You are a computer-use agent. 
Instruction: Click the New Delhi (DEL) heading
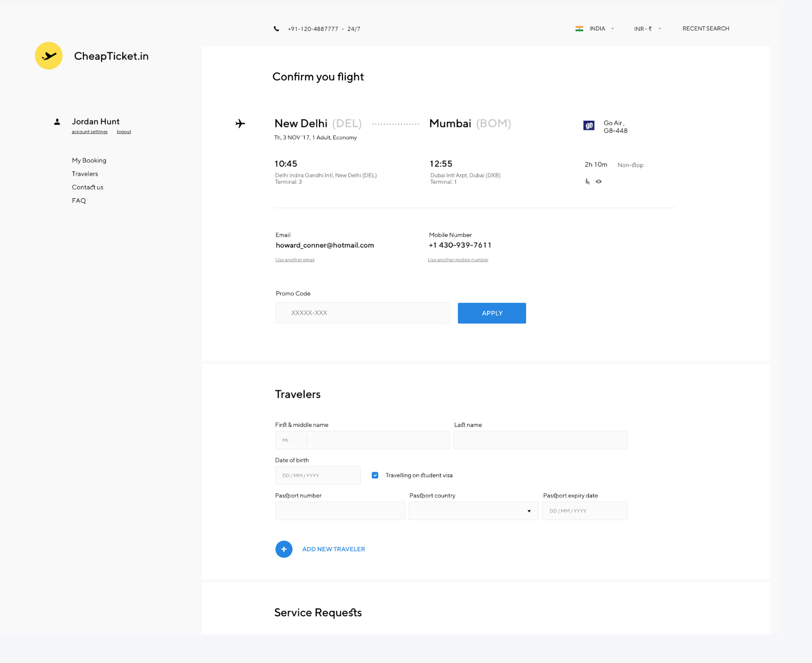[318, 123]
